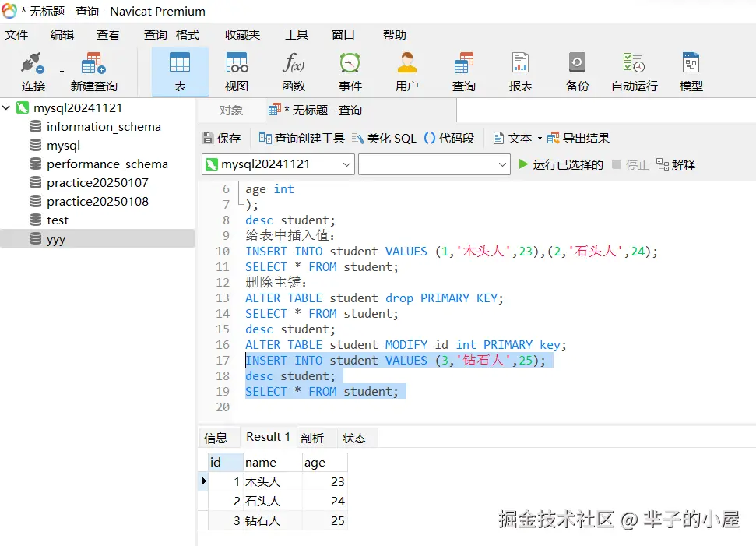
Task: Click the 文本 text button
Action: point(512,139)
